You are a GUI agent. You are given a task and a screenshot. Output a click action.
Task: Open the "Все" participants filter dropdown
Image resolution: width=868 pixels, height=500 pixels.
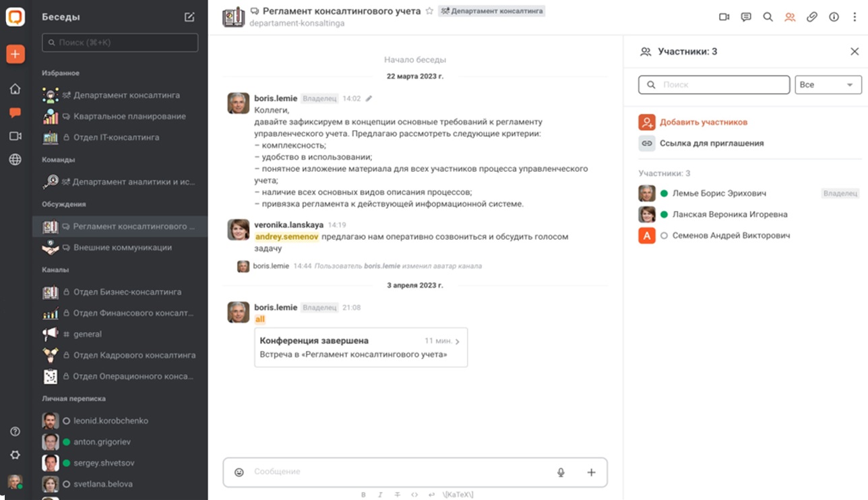pyautogui.click(x=828, y=85)
